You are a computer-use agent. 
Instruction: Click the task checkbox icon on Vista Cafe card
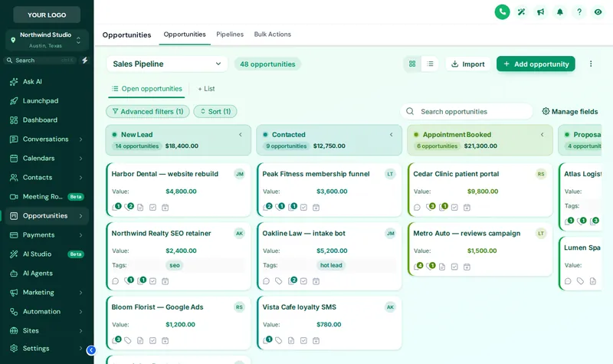point(303,340)
